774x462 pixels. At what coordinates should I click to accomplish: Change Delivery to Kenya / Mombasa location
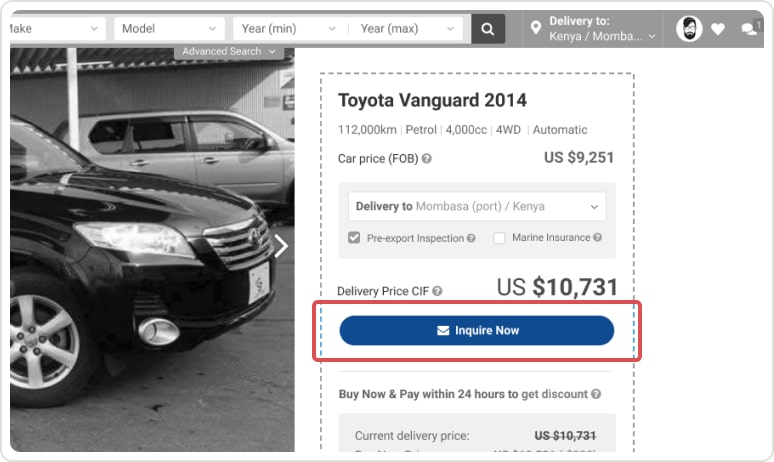pos(595,29)
